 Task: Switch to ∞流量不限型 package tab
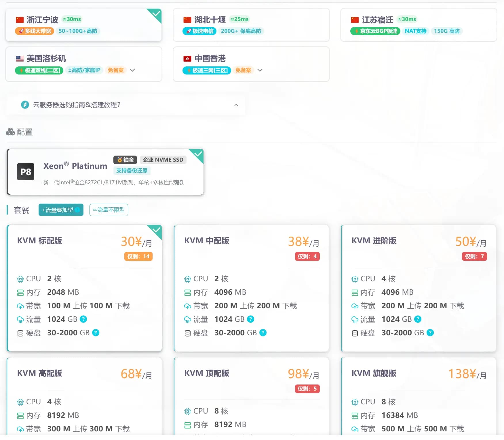coord(109,210)
